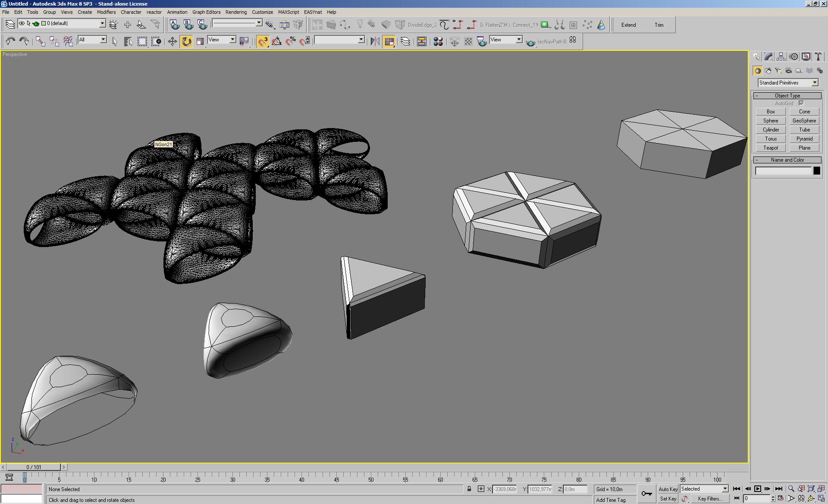Toggle the 3D Snaps magnet button
This screenshot has height=504, width=828.
pos(263,41)
